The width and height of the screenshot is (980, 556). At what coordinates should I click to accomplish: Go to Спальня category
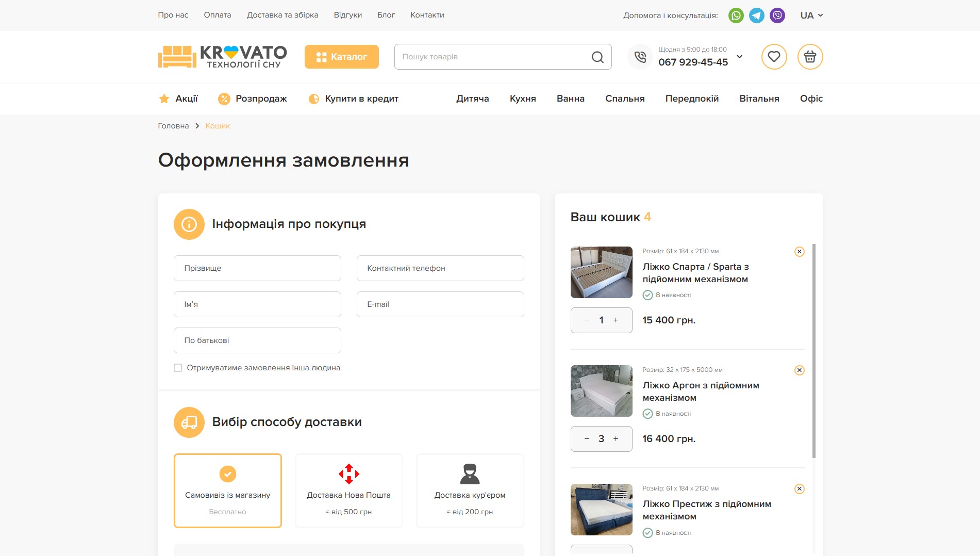(x=625, y=99)
